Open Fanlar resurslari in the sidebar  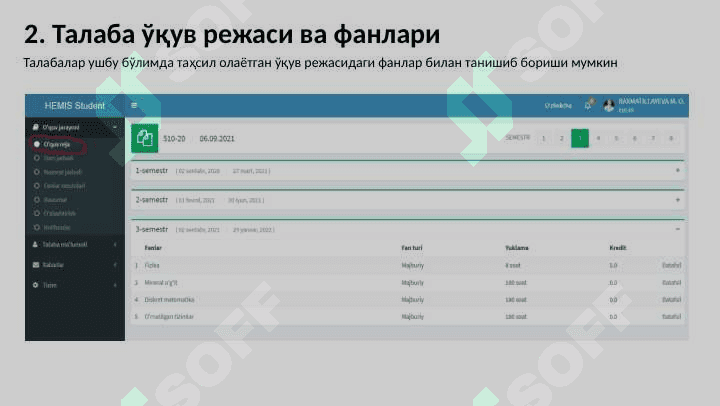pos(64,186)
